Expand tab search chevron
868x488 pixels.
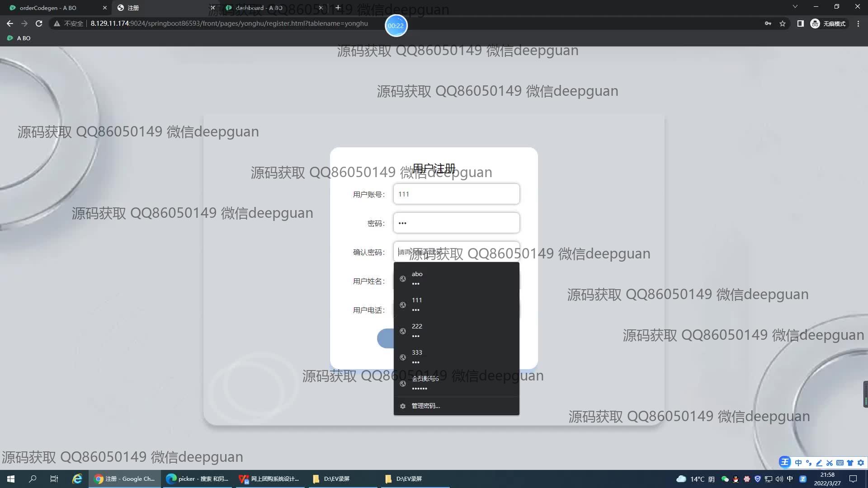pos(795,7)
